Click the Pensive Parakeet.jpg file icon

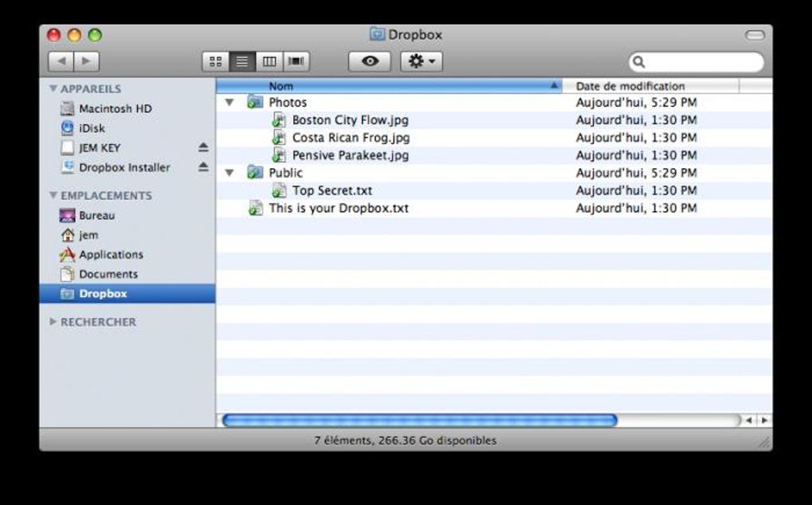point(279,155)
